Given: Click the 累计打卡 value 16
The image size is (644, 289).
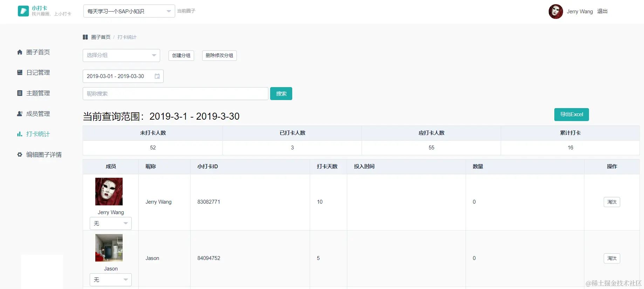Looking at the screenshot, I should [570, 148].
